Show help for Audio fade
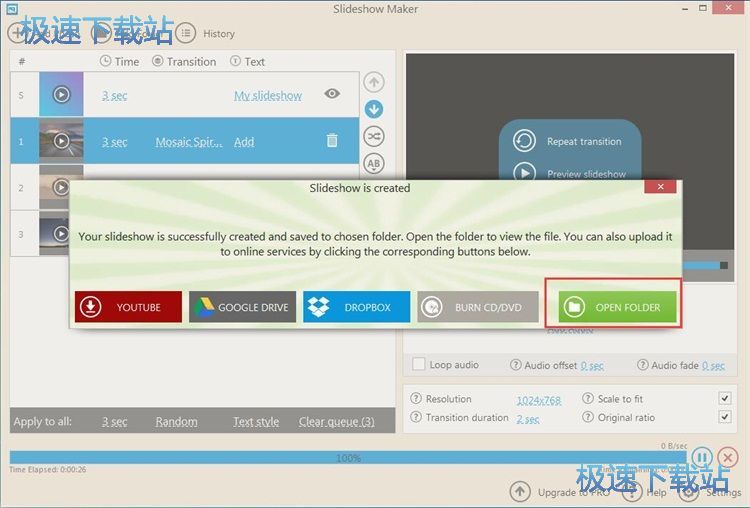750x508 pixels. coord(642,364)
